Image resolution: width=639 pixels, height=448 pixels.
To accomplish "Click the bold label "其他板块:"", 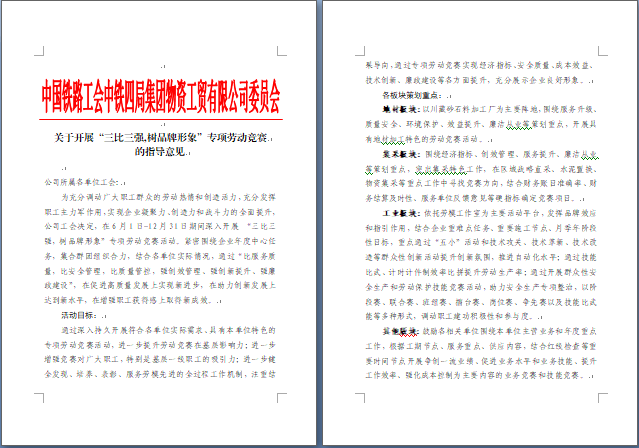I will (401, 331).
